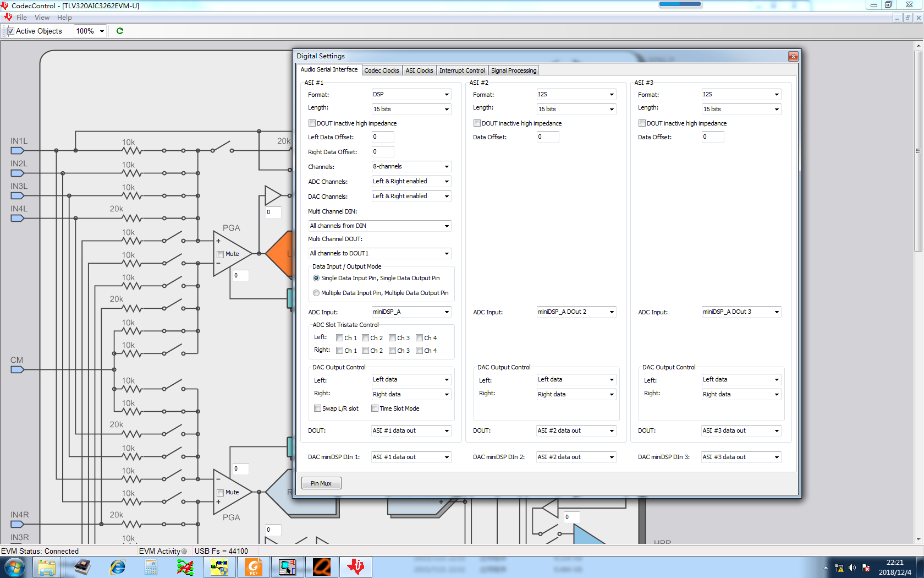Click the CM port symbol in schematic
Screen dimensions: 924x578
point(18,369)
